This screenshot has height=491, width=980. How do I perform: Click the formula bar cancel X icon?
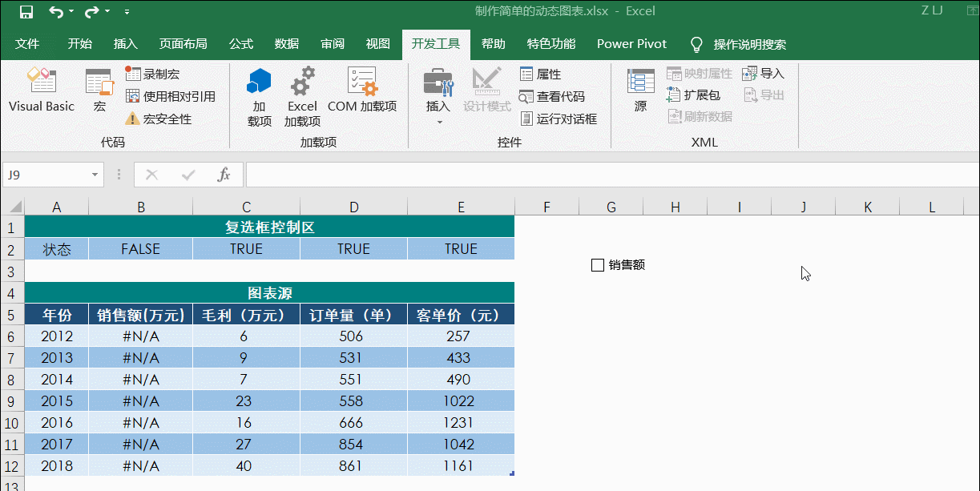pyautogui.click(x=152, y=174)
